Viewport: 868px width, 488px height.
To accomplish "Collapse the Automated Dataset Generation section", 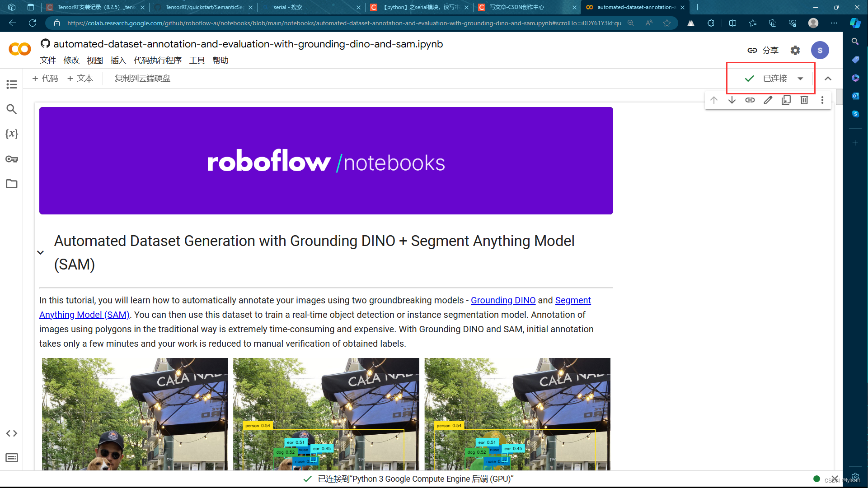I will (x=41, y=252).
